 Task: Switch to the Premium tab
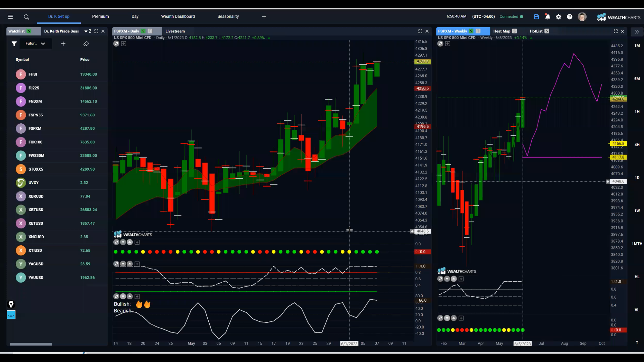(100, 16)
